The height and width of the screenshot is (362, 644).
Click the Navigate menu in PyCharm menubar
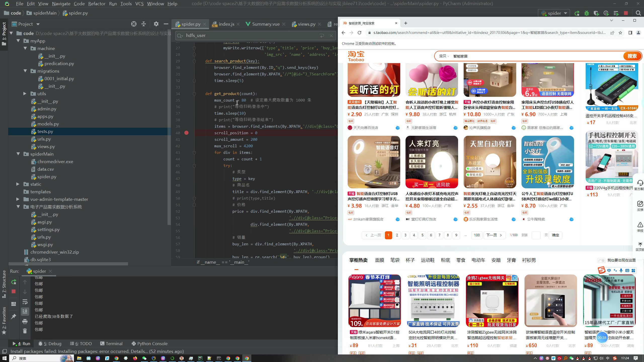click(x=61, y=4)
